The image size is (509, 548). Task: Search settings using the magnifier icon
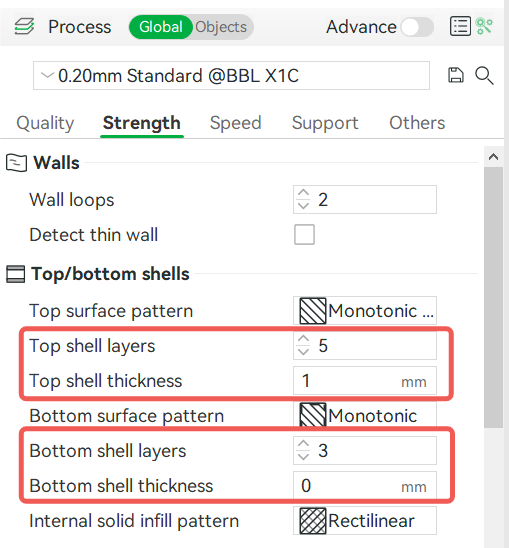(x=484, y=75)
